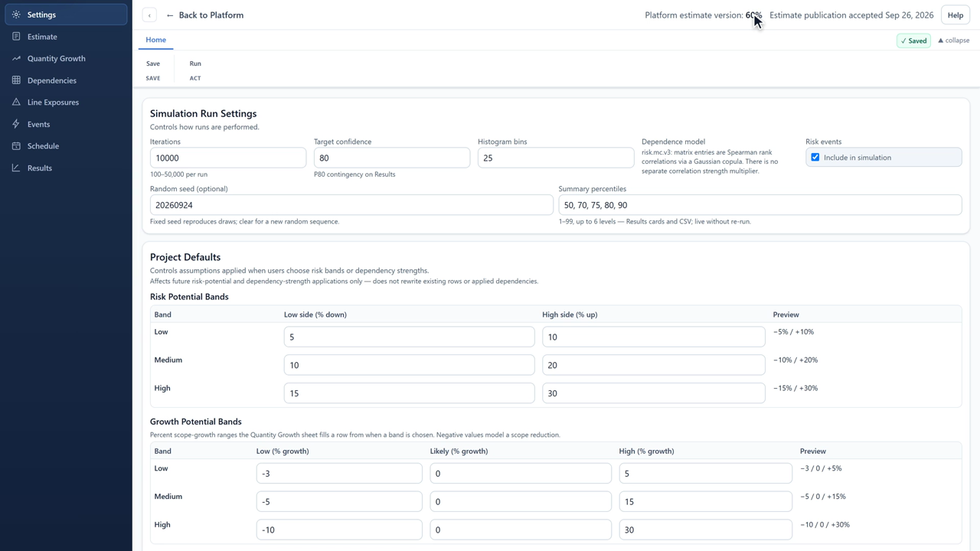980x551 pixels.
Task: Click the Quantity Growth trend icon
Action: [x=16, y=58]
